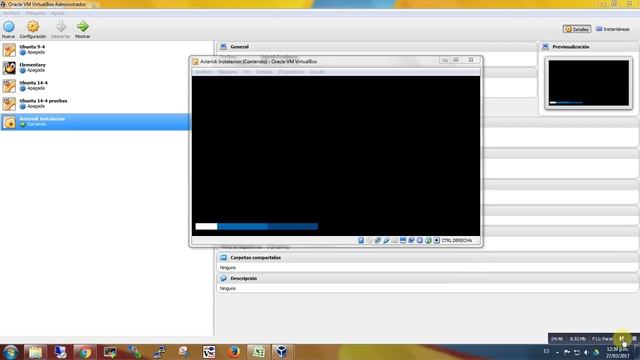The width and height of the screenshot is (640, 360).
Task: Click video capture indicator in VM status bar
Action: pyautogui.click(x=411, y=240)
